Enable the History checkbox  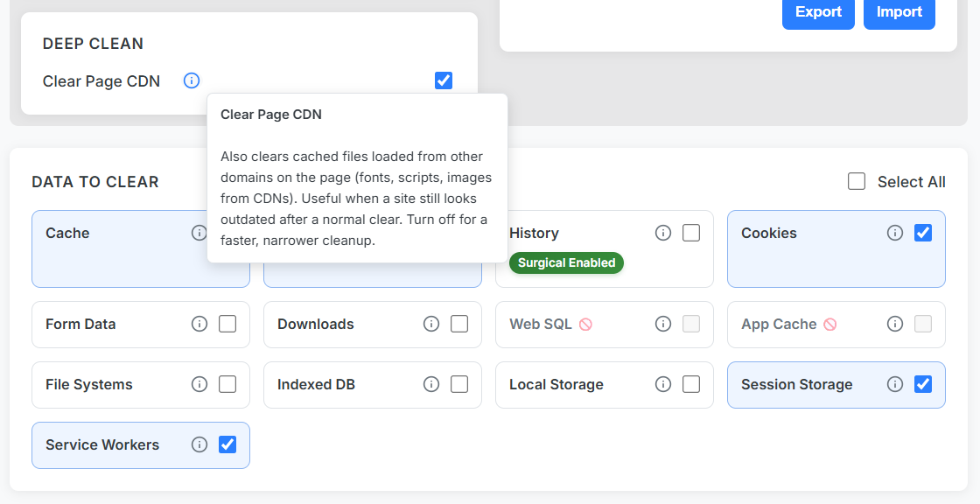(x=691, y=233)
